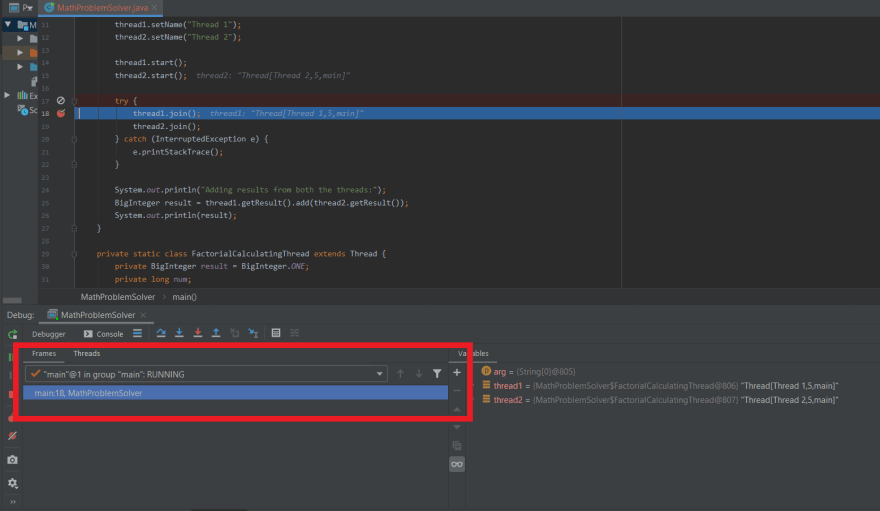Collapse the catch block fold marker at line 20
Screen dimensions: 880x511
click(x=74, y=139)
